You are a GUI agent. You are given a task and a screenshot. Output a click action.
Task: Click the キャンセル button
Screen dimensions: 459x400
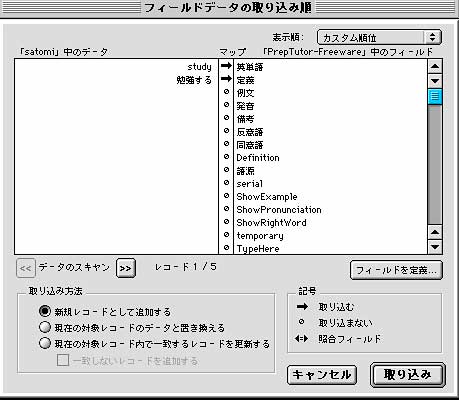click(x=322, y=375)
